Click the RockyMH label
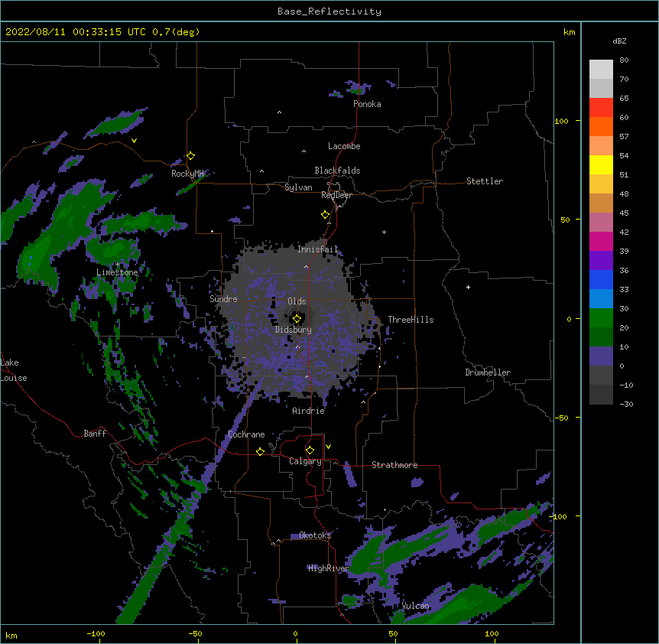The image size is (659, 644). point(187,174)
